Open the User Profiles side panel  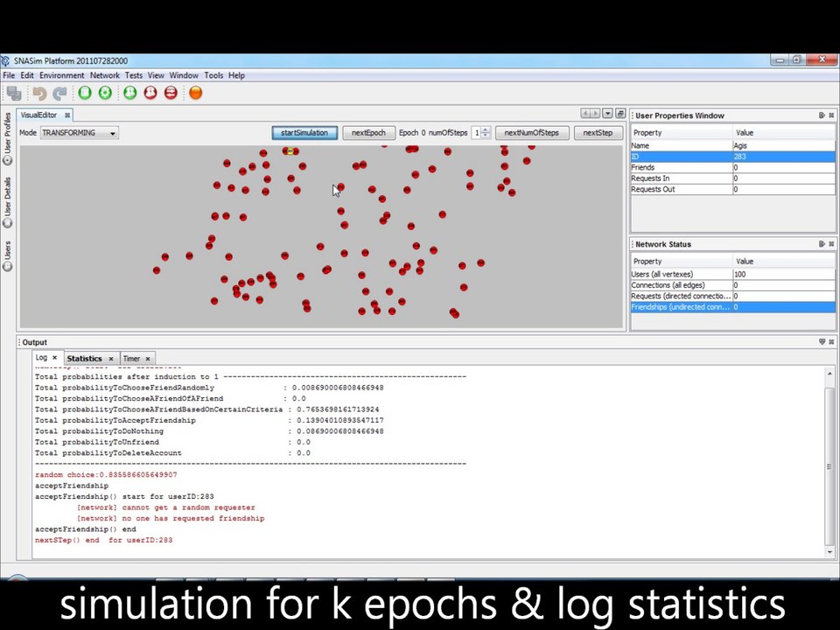(8, 139)
